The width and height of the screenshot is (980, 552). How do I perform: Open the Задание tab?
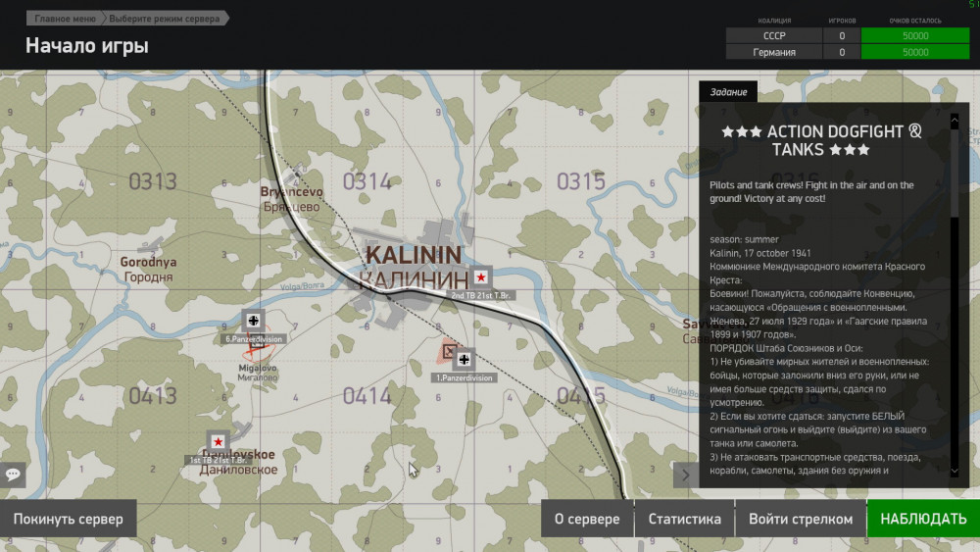728,92
